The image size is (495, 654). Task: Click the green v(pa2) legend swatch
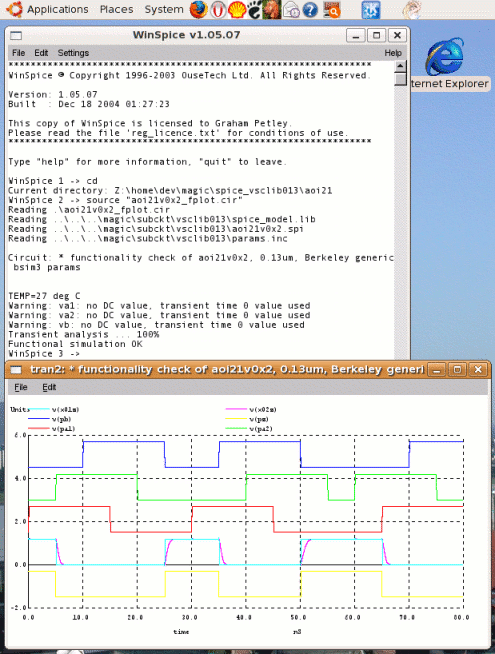coord(236,429)
